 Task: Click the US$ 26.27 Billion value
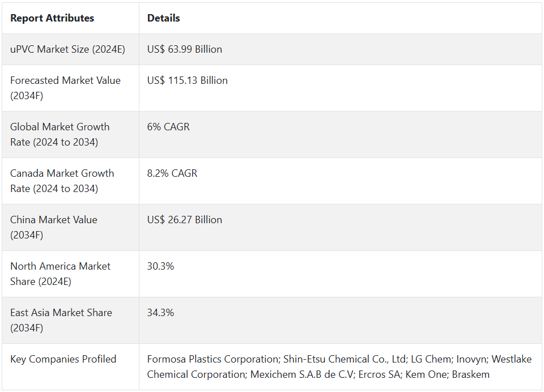(184, 220)
